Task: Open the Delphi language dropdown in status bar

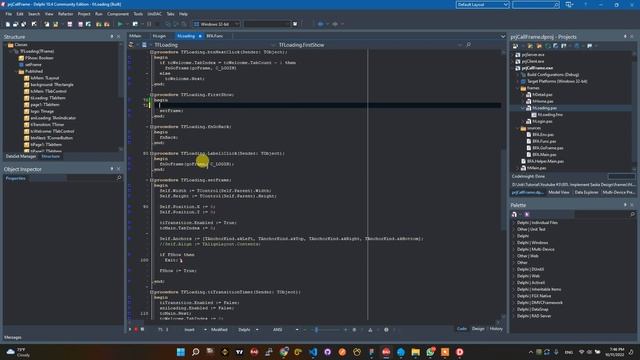Action: point(257,329)
